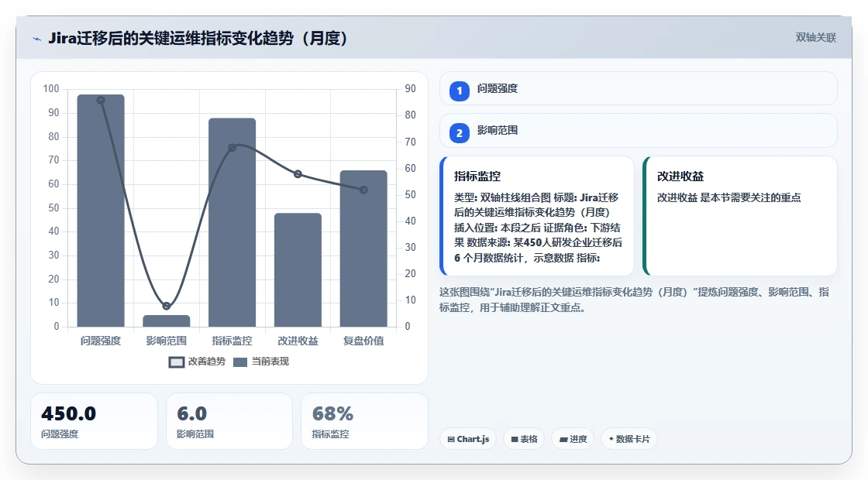Image resolution: width=868 pixels, height=480 pixels.
Task: Click the 数据卡片 tag chip
Action: (x=629, y=439)
